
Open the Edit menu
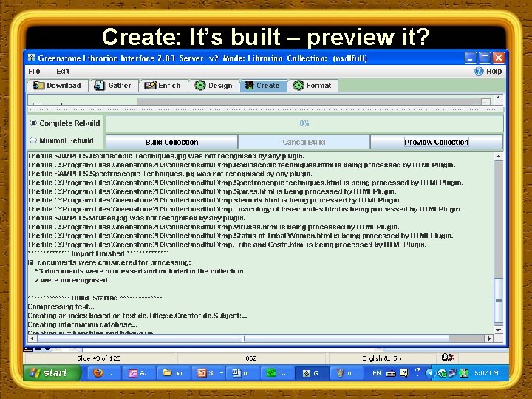[63, 72]
